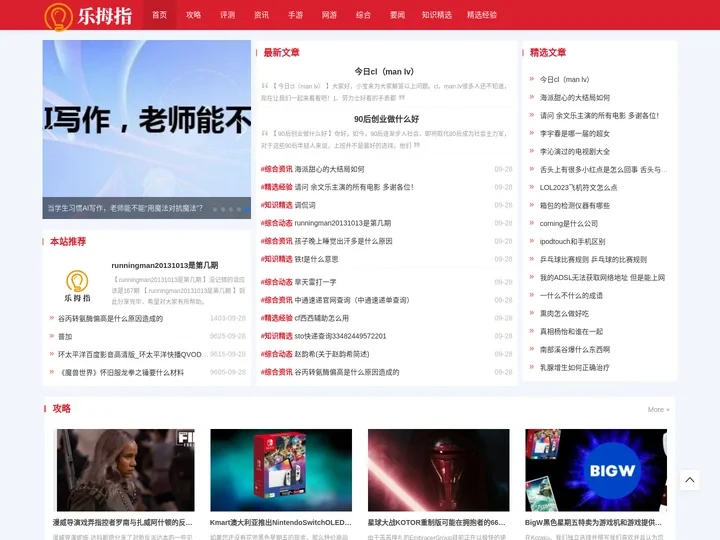Open 乳腺增生如何正确治疗 sidebar link
This screenshot has width=720, height=540.
coord(574,367)
